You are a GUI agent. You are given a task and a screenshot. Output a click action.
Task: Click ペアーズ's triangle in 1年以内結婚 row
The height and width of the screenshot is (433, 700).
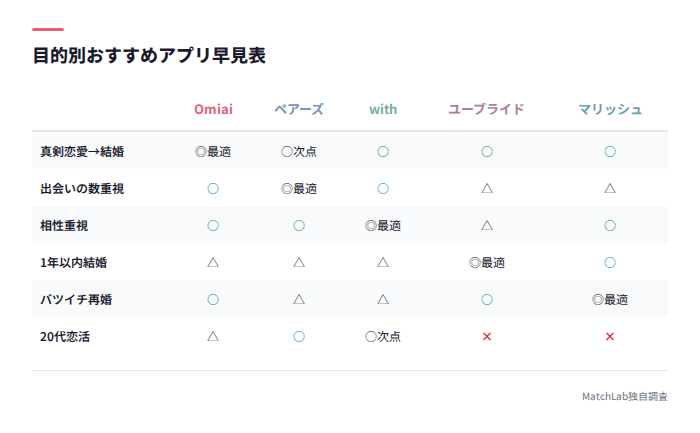[x=299, y=262]
